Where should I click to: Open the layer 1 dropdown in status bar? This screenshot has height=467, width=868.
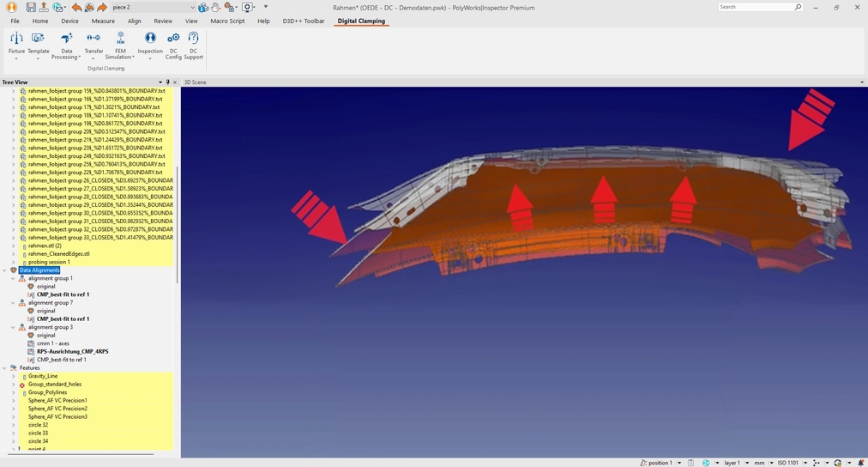pyautogui.click(x=746, y=463)
